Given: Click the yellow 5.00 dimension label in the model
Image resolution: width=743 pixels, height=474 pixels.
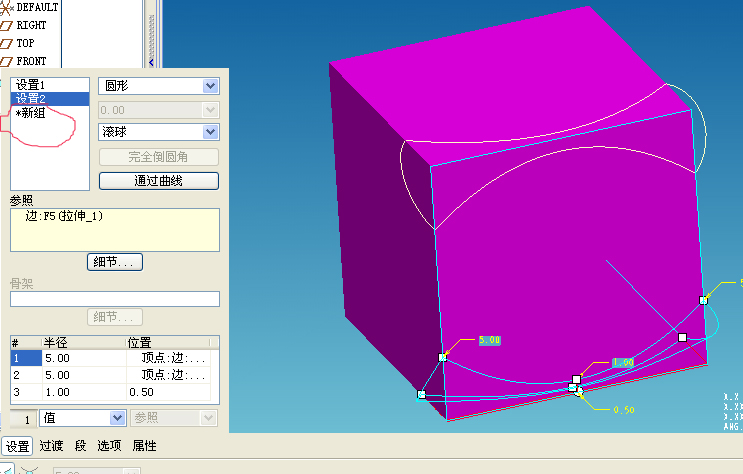Looking at the screenshot, I should click(489, 340).
